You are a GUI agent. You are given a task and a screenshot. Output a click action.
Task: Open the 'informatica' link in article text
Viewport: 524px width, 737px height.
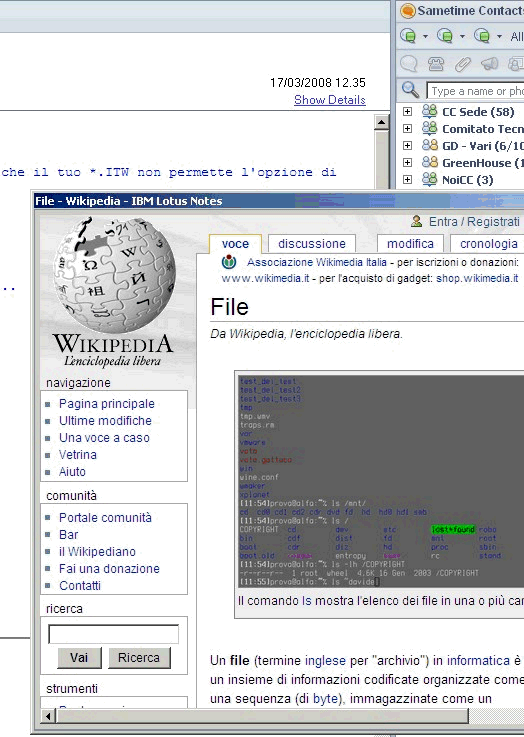(478, 660)
